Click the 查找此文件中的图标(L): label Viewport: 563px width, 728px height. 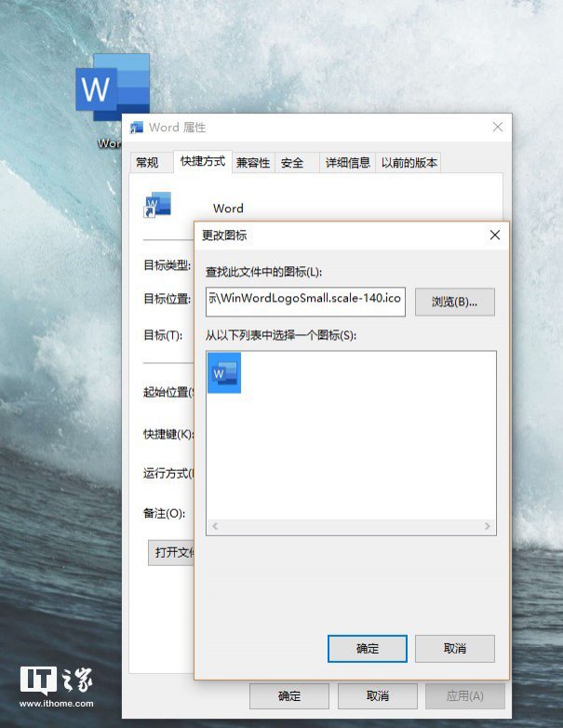click(263, 272)
